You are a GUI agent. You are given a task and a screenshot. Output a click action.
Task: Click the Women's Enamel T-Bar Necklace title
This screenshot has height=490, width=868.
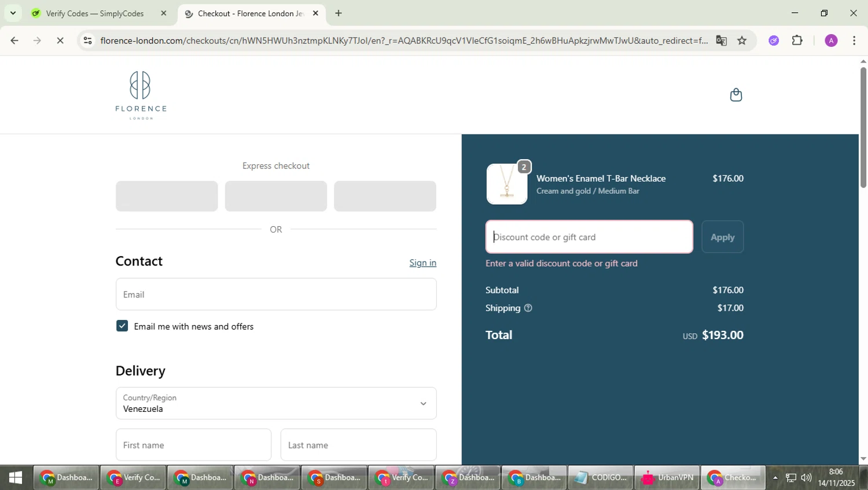[601, 178]
